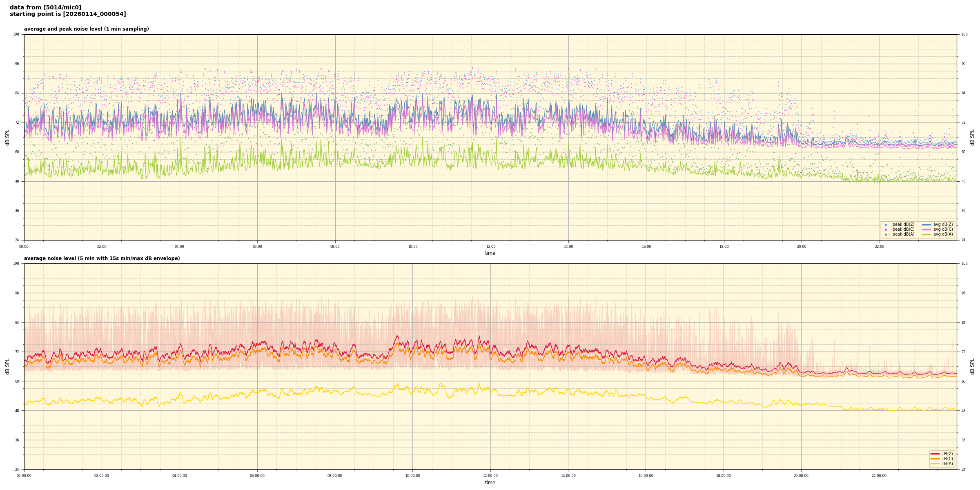The image size is (980, 490).
Task: Click the 'average and peak noise level' chart title
Action: point(86,29)
